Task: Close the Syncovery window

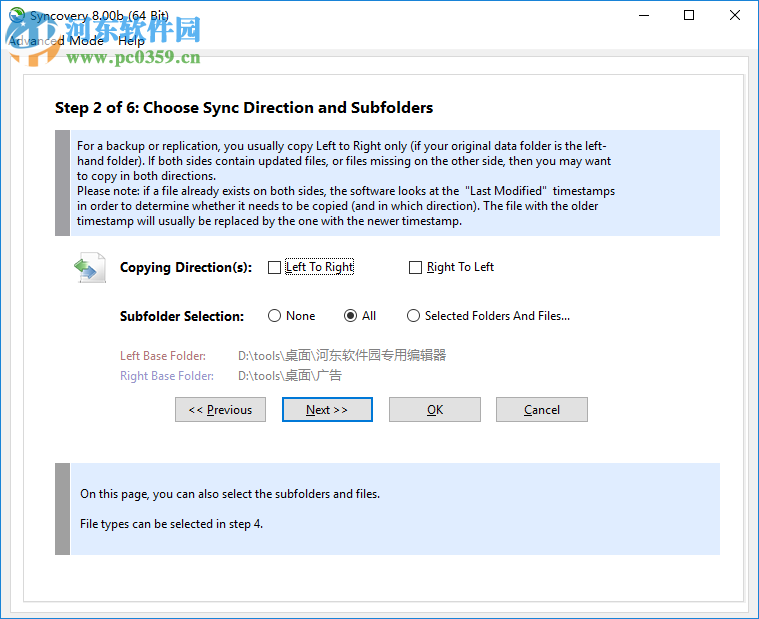Action: coord(734,15)
